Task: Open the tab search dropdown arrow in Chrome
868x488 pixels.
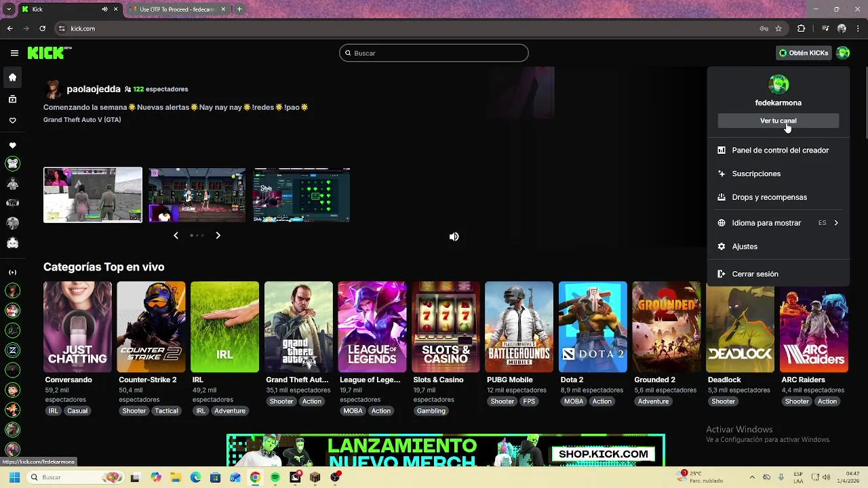Action: [9, 9]
